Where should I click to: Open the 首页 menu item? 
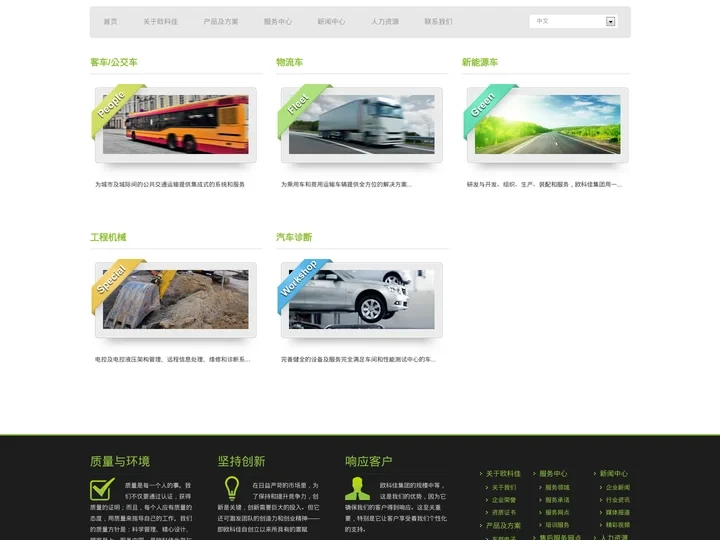110,22
